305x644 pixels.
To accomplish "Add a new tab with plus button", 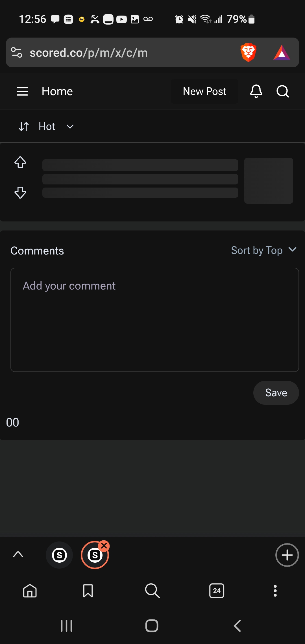I will pos(287,555).
